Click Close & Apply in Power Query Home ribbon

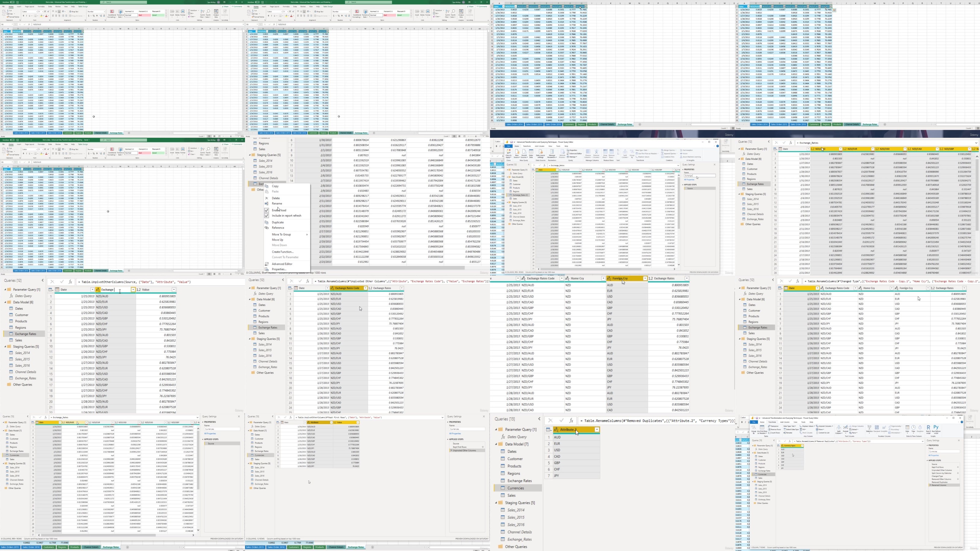pos(509,154)
